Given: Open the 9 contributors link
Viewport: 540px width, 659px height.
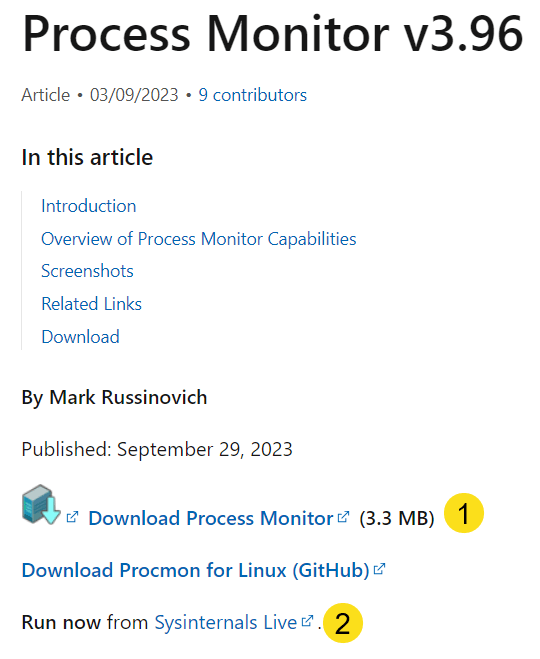Looking at the screenshot, I should [253, 95].
